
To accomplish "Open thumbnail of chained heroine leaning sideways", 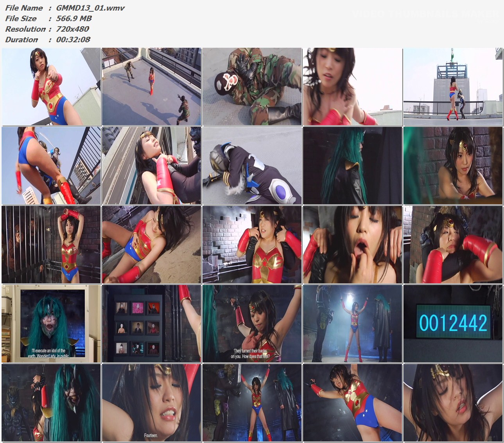I will pyautogui.click(x=353, y=403).
